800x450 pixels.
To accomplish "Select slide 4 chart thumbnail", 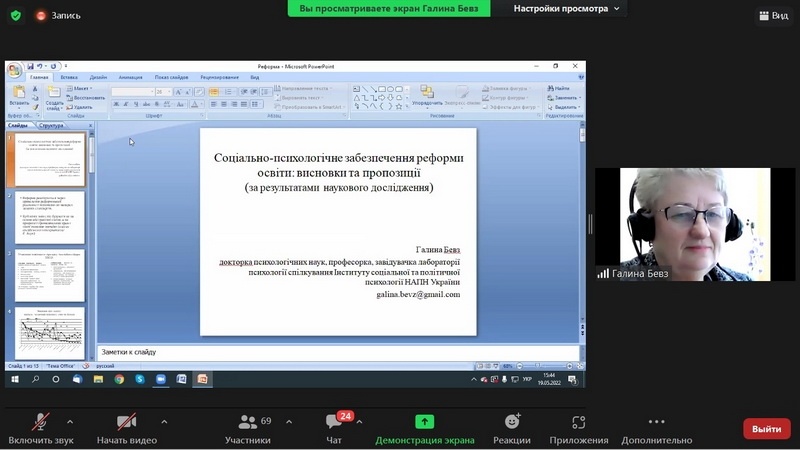I will (49, 332).
